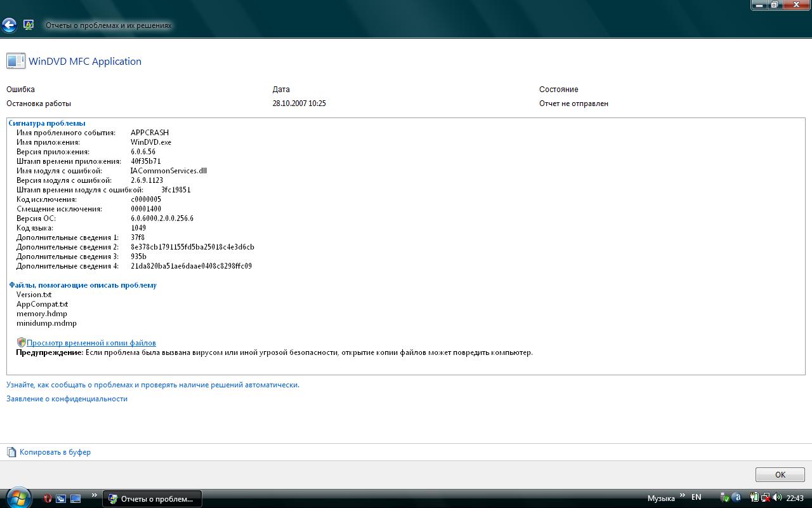
Task: Click the Версия ОС label
Action: coord(36,218)
